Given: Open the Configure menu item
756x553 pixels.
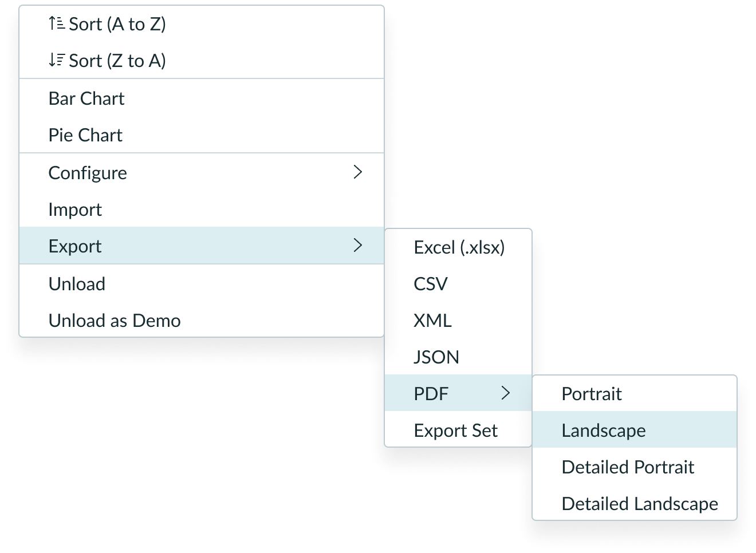Looking at the screenshot, I should click(x=88, y=172).
